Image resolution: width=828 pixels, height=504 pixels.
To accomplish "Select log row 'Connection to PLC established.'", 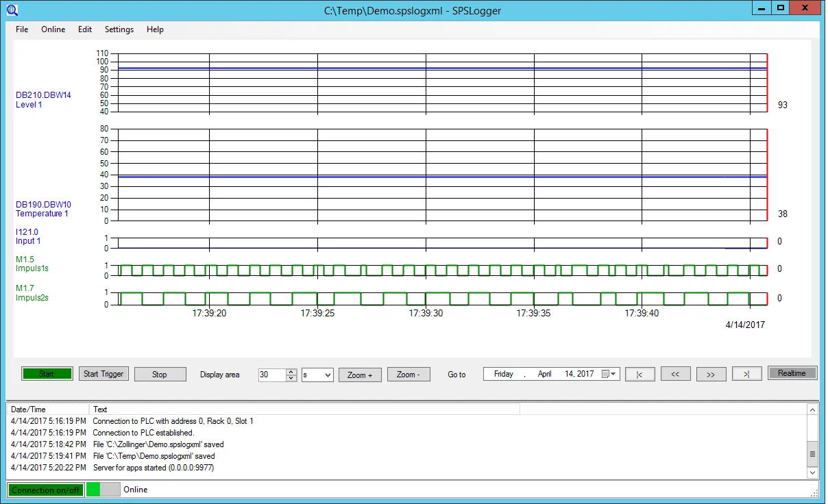I will (x=406, y=433).
